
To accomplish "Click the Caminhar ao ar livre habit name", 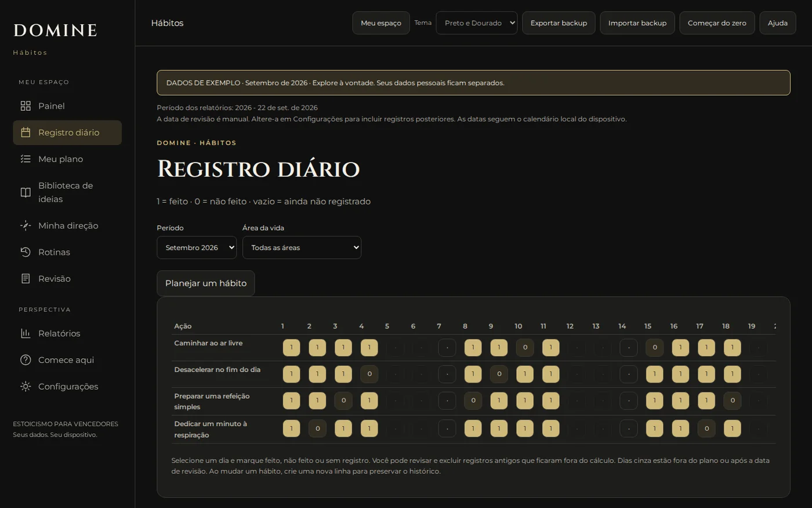I will 208,343.
